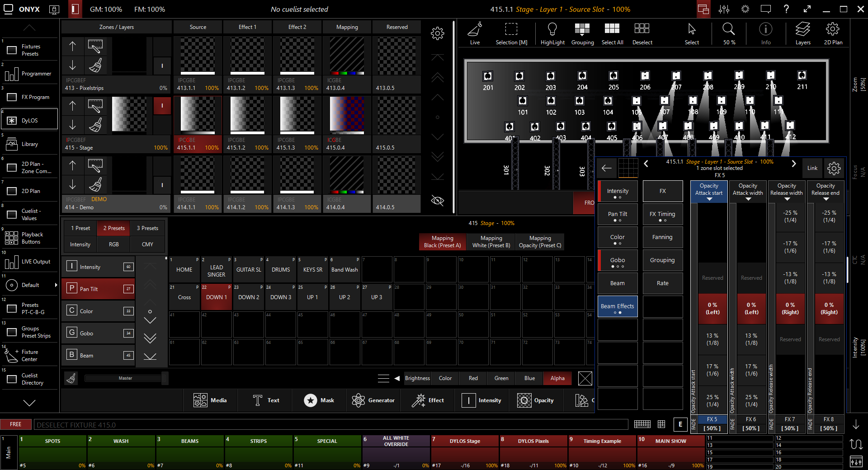Open the Info icon

tap(765, 33)
